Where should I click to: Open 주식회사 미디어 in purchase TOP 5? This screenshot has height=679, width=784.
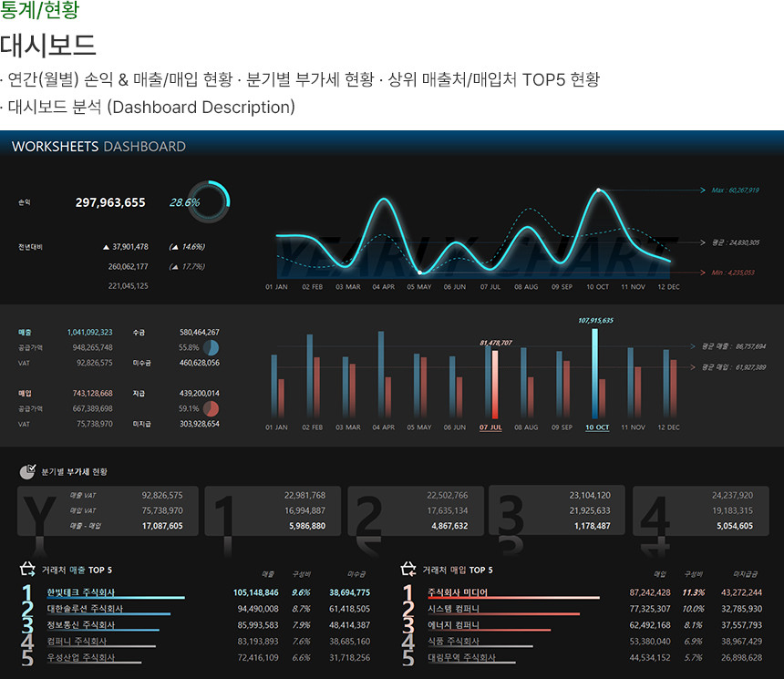tap(458, 592)
